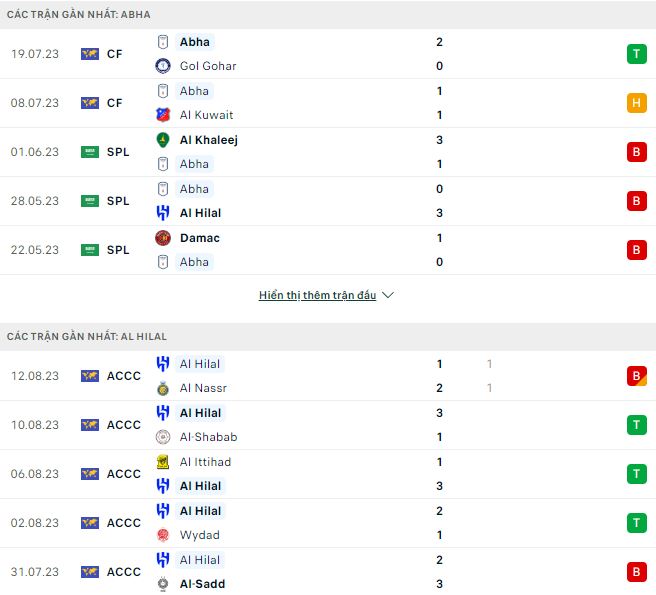Click the Wydad club logo

pyautogui.click(x=163, y=535)
